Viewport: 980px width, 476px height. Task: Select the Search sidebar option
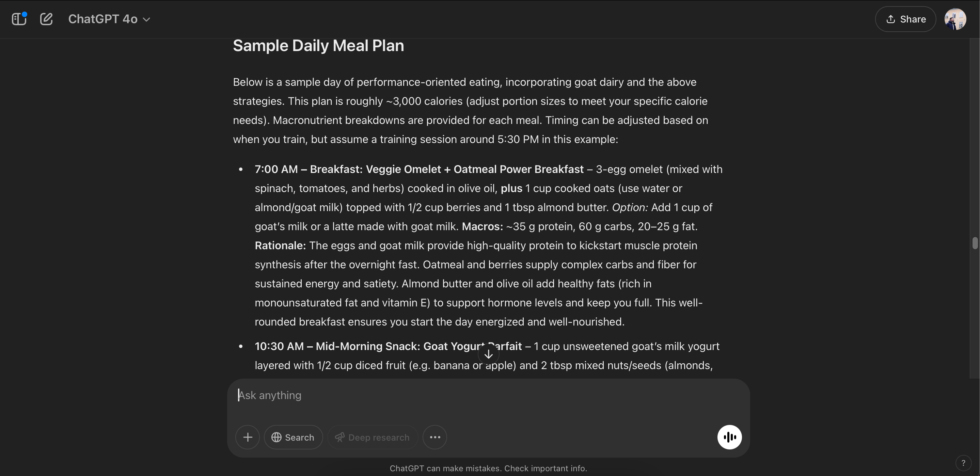click(293, 437)
